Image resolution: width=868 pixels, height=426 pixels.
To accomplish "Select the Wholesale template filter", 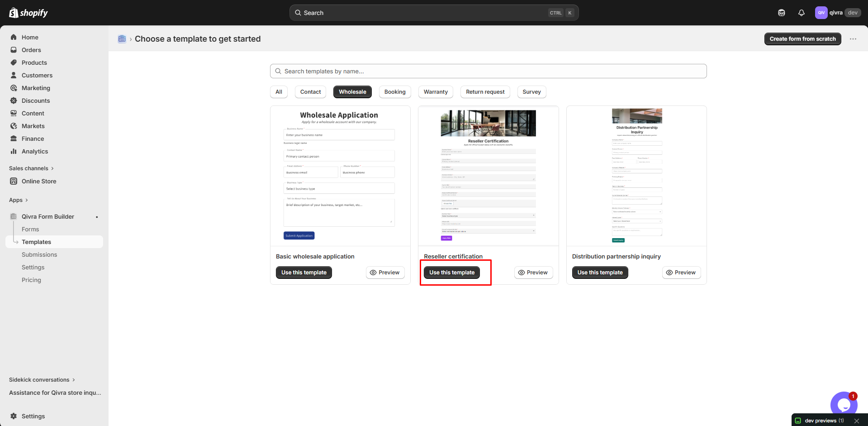I will pos(352,92).
